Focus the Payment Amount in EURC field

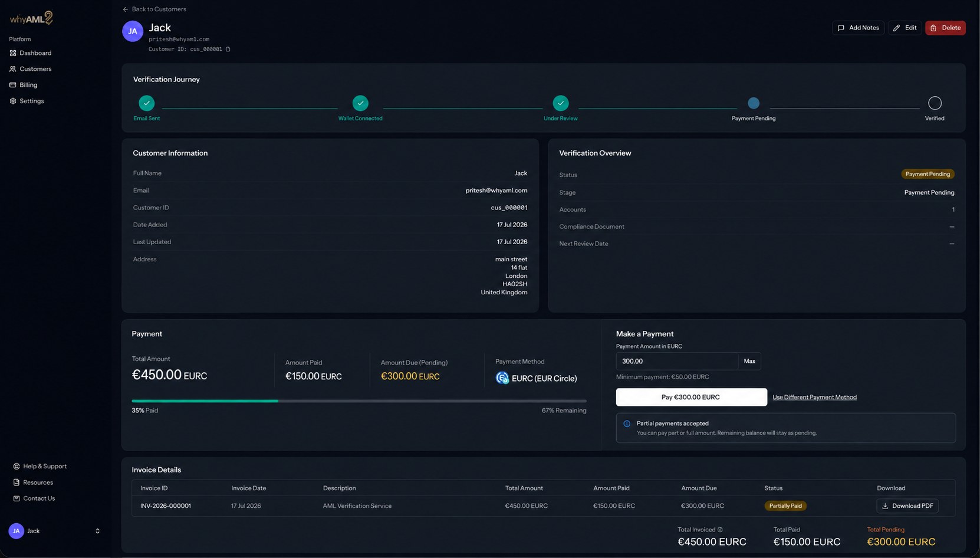677,362
